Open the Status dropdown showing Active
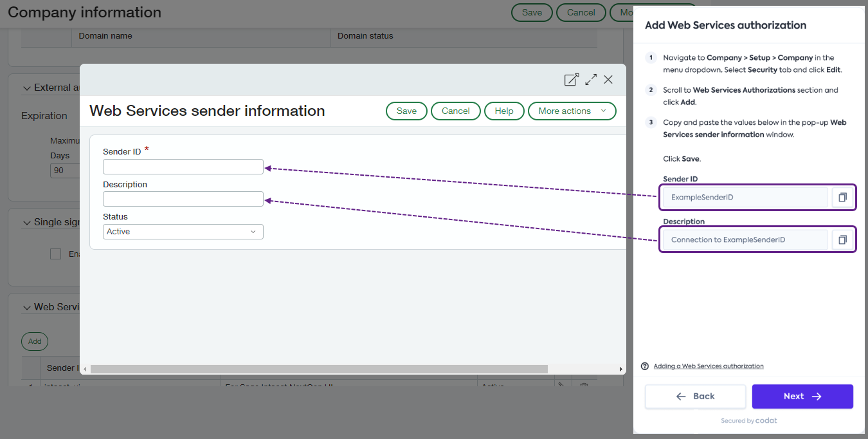 click(x=183, y=231)
